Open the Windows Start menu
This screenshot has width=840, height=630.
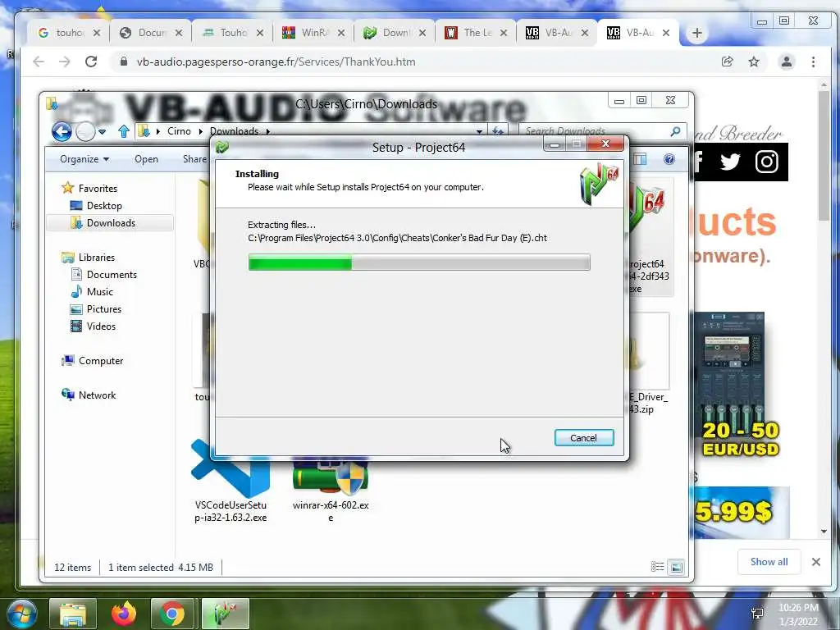coord(21,614)
